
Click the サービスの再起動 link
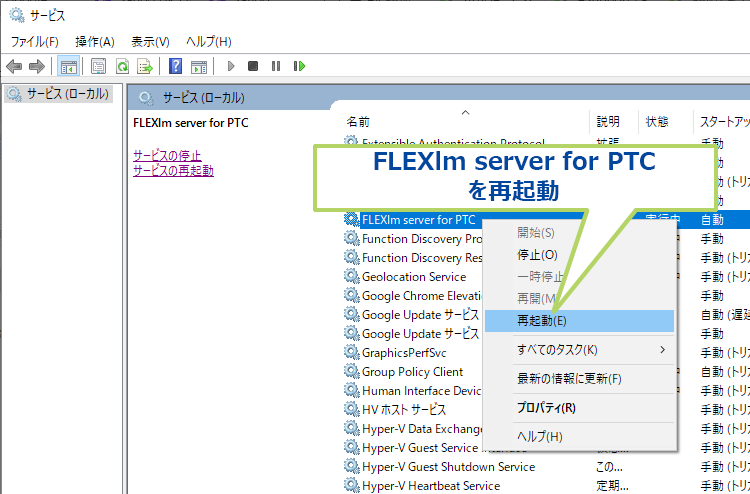point(173,171)
